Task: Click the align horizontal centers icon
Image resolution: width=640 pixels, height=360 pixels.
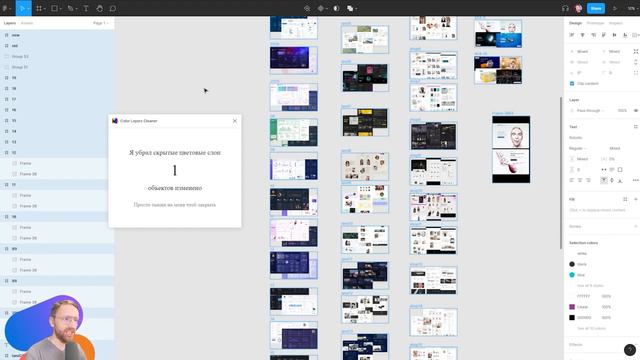Action: pos(582,35)
